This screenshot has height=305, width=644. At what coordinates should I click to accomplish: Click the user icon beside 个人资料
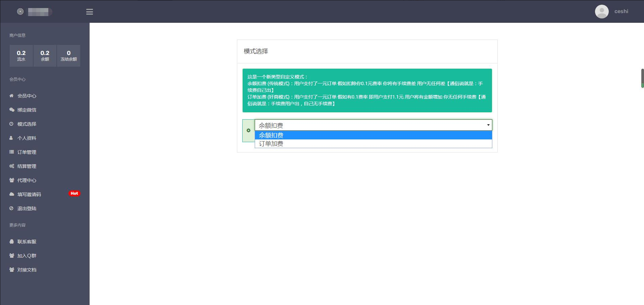click(x=11, y=138)
